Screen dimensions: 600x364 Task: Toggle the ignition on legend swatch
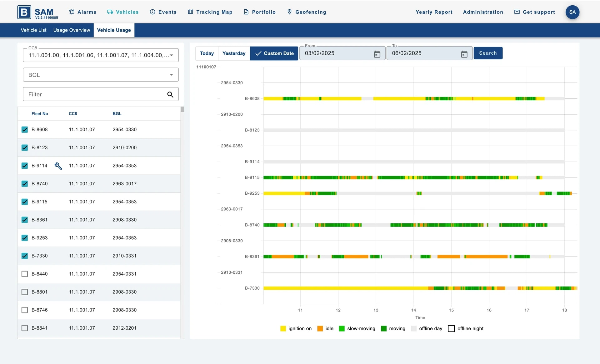coord(283,329)
